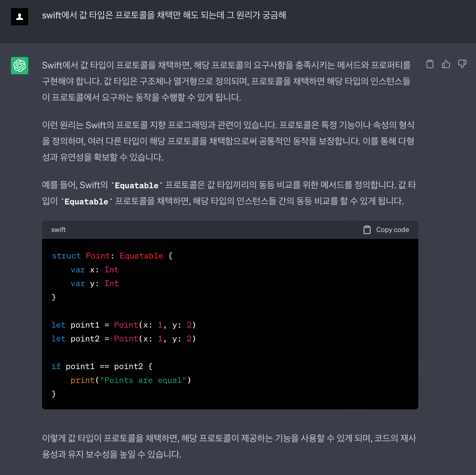
Task: Click the 'struct Point: Equatable {' code line
Action: point(112,256)
